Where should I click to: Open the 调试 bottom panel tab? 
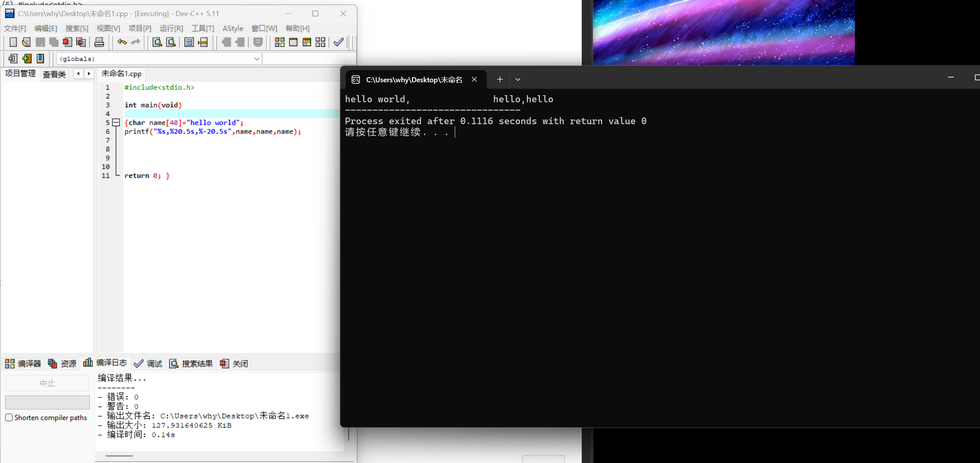point(149,364)
